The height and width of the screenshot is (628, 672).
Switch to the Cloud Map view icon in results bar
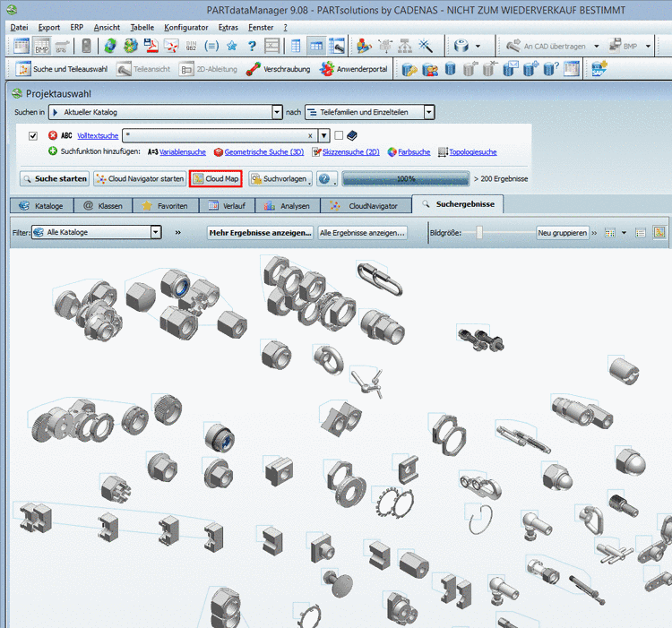659,232
